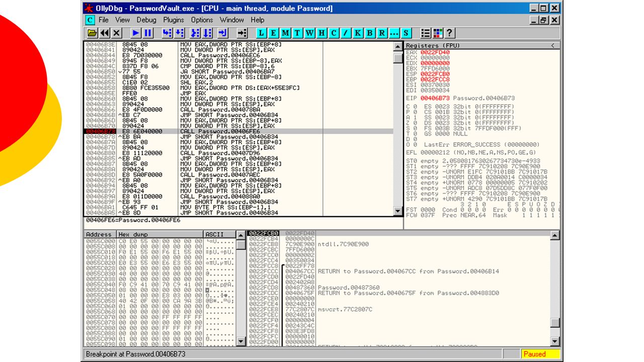Click the CPU window C icon in menu bar

pos(90,20)
